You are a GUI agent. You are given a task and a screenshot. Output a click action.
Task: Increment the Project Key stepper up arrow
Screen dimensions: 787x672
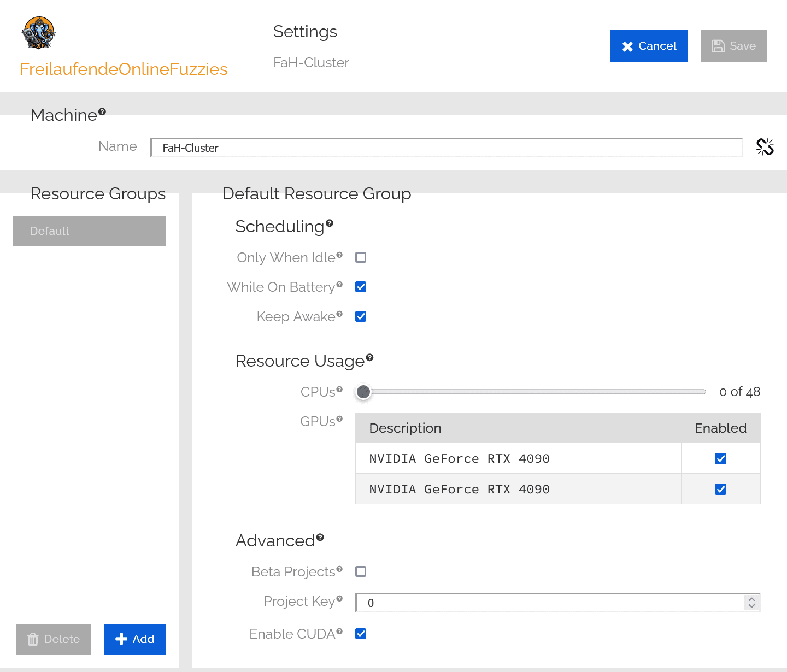pyautogui.click(x=751, y=599)
